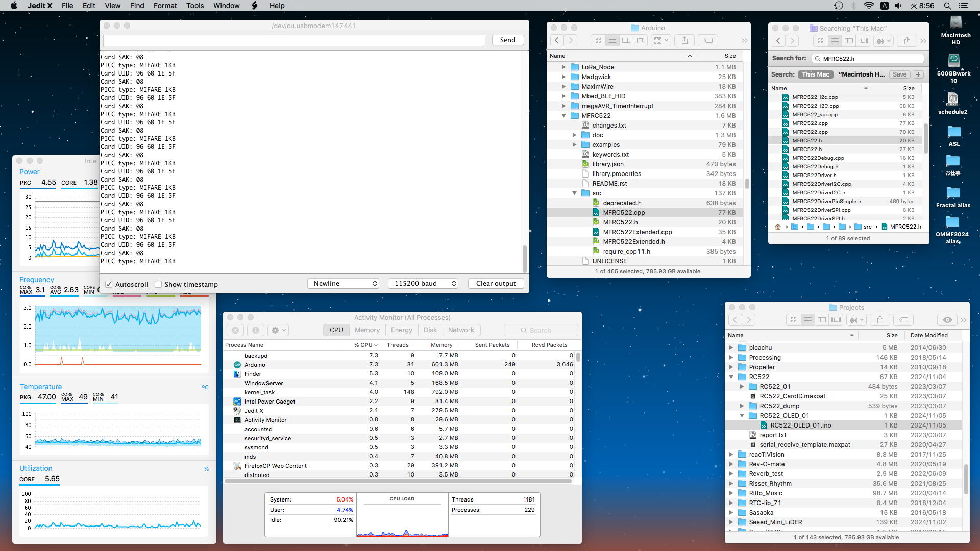Switch to the Memory tab
Screen dimensions: 980x551
click(367, 330)
